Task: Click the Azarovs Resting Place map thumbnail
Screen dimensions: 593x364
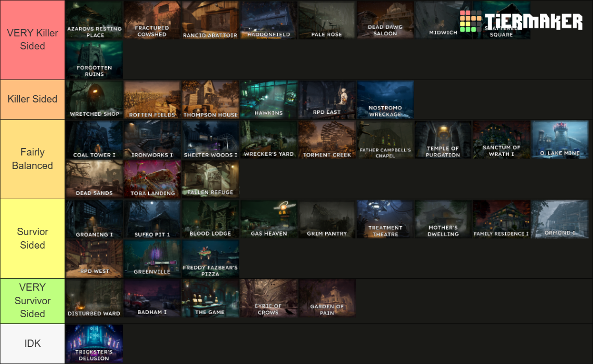Action: point(94,20)
